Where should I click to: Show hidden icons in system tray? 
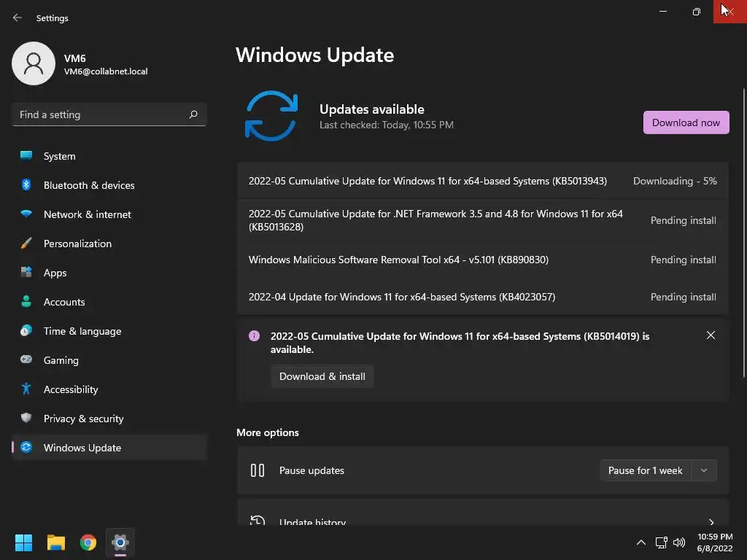(641, 542)
